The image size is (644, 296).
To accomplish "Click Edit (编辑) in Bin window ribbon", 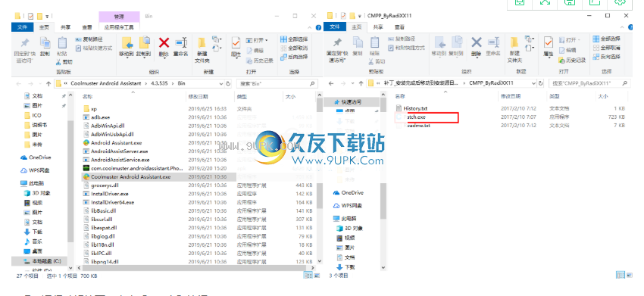I will [255, 50].
